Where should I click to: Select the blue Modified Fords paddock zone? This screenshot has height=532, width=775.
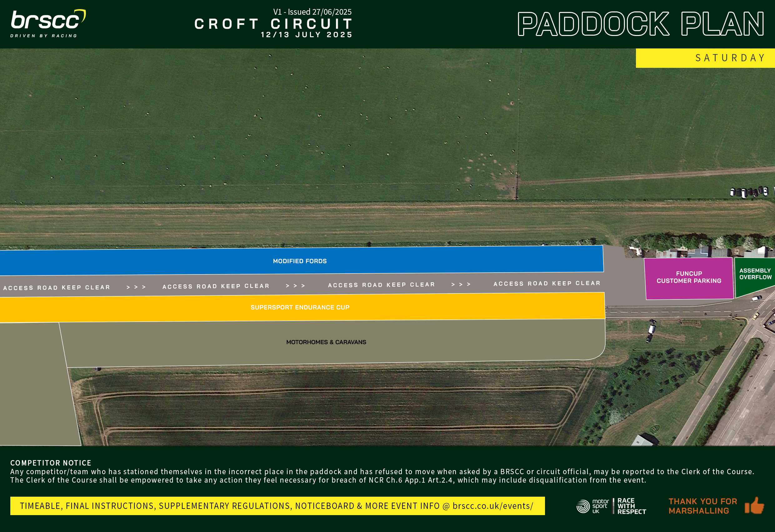pyautogui.click(x=302, y=261)
